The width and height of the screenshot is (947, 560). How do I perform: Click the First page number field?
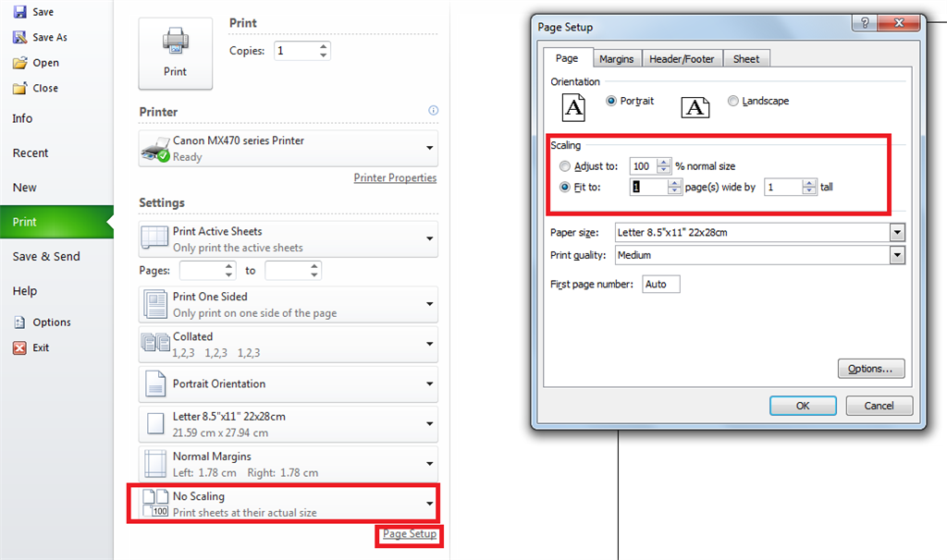point(660,284)
